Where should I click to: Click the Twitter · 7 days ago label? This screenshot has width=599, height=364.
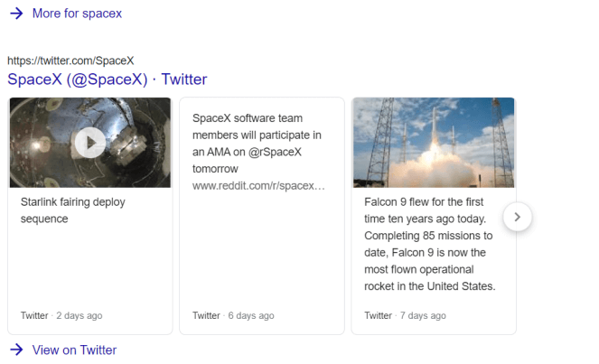coord(405,316)
